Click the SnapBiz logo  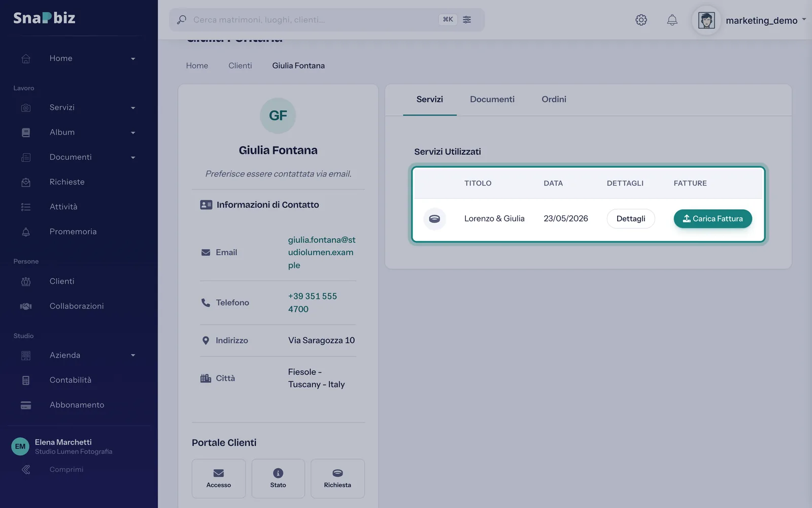[x=44, y=18]
